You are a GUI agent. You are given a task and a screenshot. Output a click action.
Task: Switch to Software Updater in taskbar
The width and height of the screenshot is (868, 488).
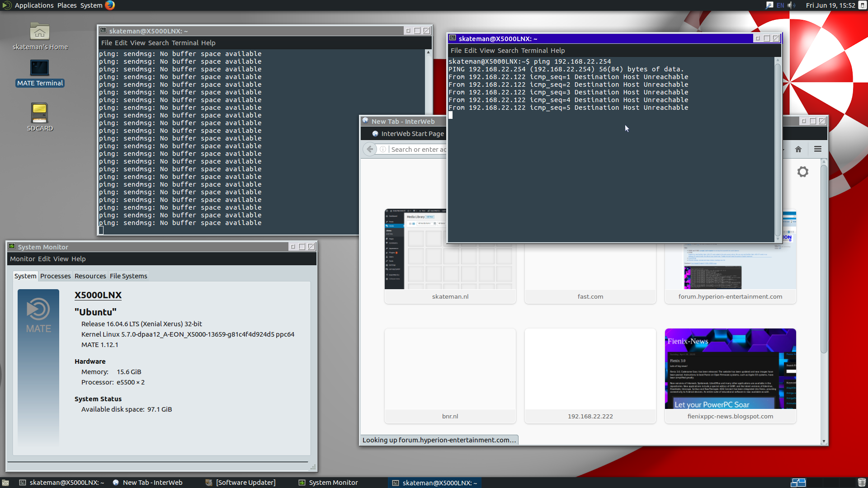tap(245, 483)
